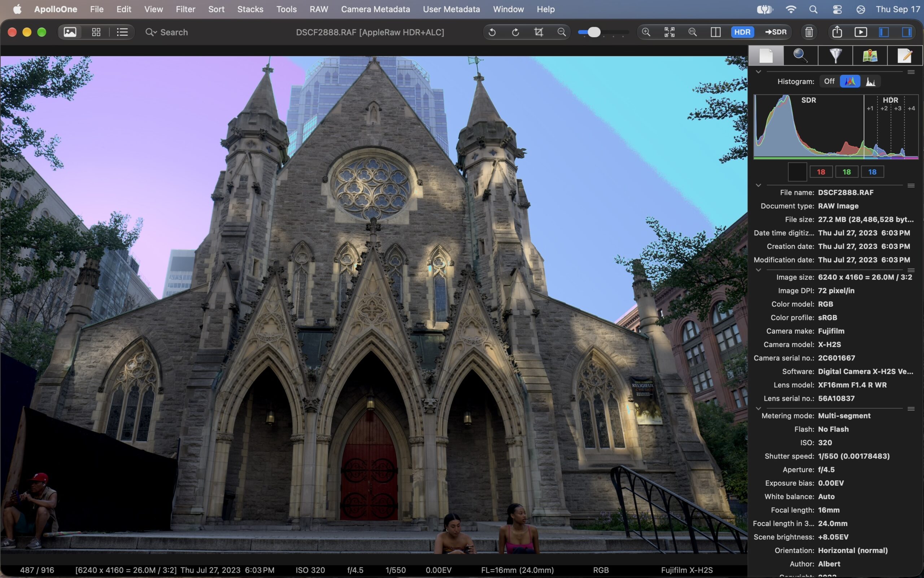Viewport: 924px width, 578px height.
Task: Open the Camera Metadata menu
Action: [x=375, y=9]
